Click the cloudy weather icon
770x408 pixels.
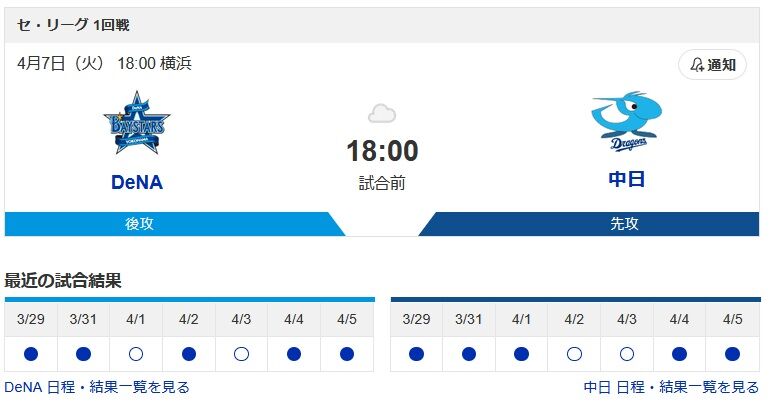pyautogui.click(x=382, y=113)
